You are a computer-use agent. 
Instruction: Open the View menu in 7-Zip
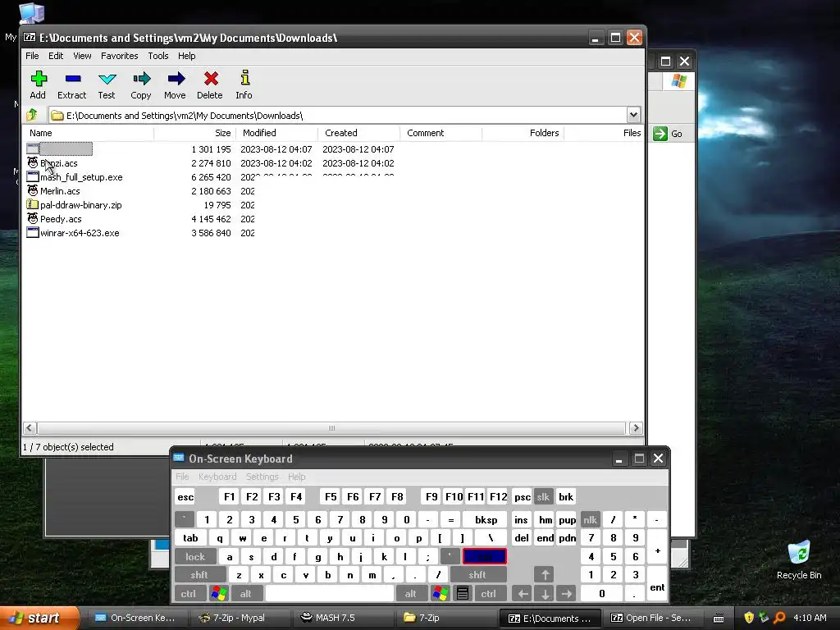[x=82, y=56]
